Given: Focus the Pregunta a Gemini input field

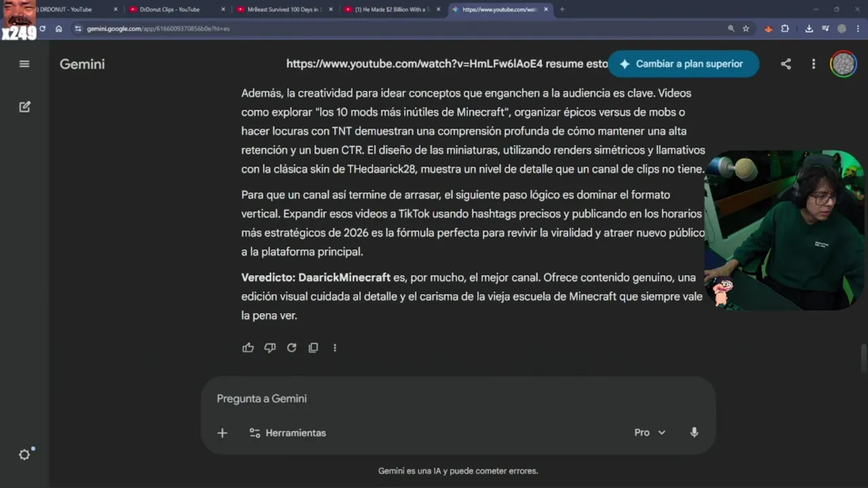Looking at the screenshot, I should (458, 399).
